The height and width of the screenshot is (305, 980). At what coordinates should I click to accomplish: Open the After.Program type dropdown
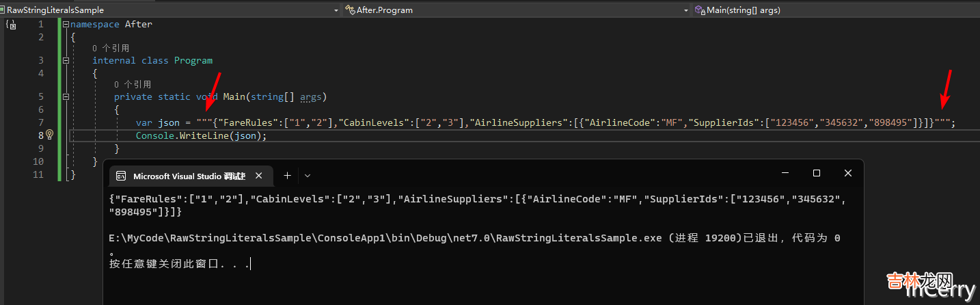click(685, 10)
